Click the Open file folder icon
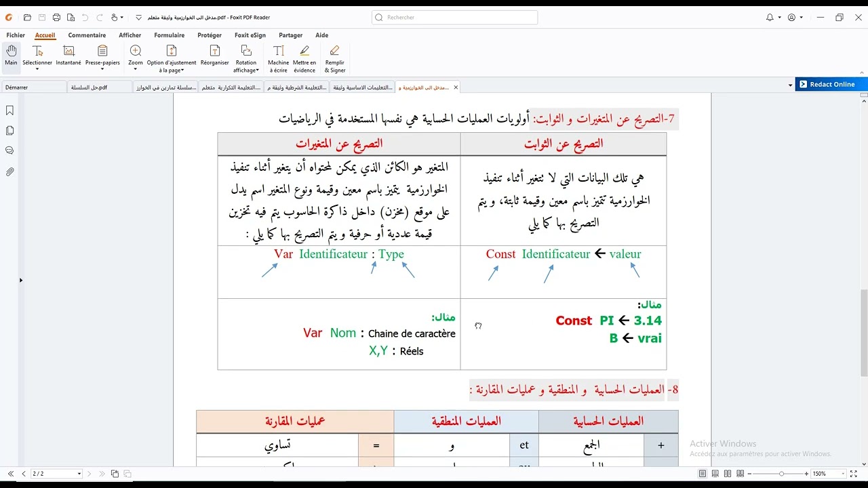 27,18
